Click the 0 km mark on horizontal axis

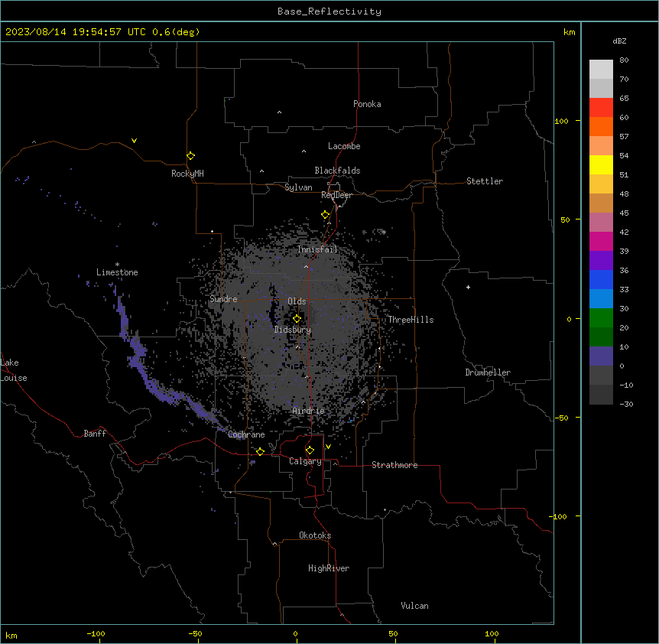295,633
